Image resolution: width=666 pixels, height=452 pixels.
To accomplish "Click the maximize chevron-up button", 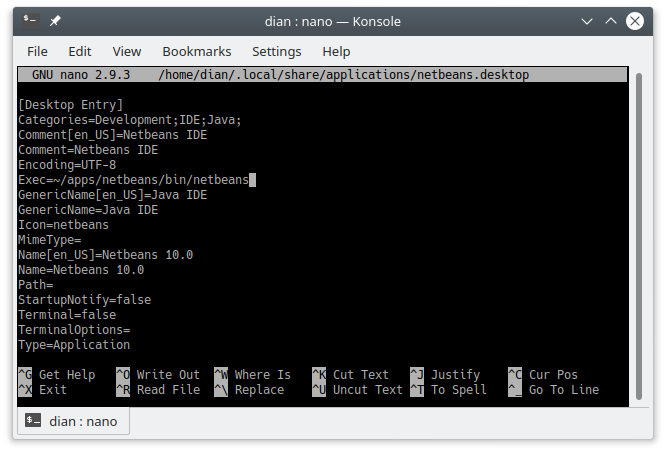I will click(x=611, y=21).
